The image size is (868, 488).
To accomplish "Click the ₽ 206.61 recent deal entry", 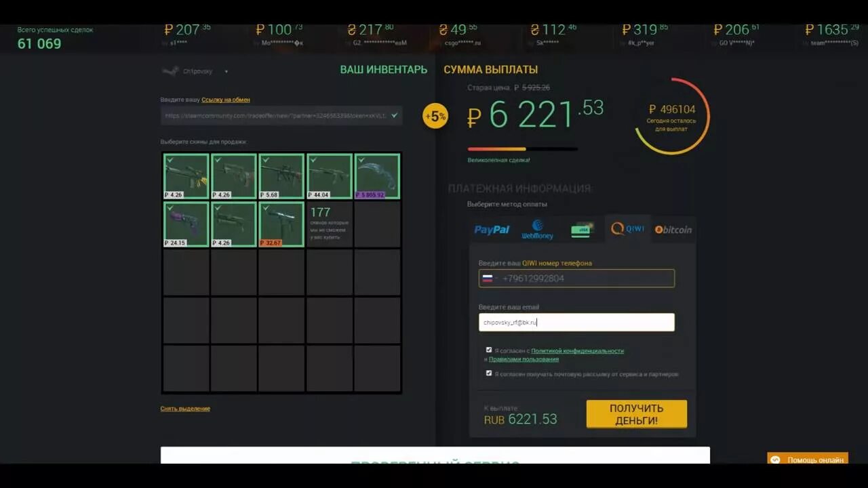I will [x=736, y=34].
